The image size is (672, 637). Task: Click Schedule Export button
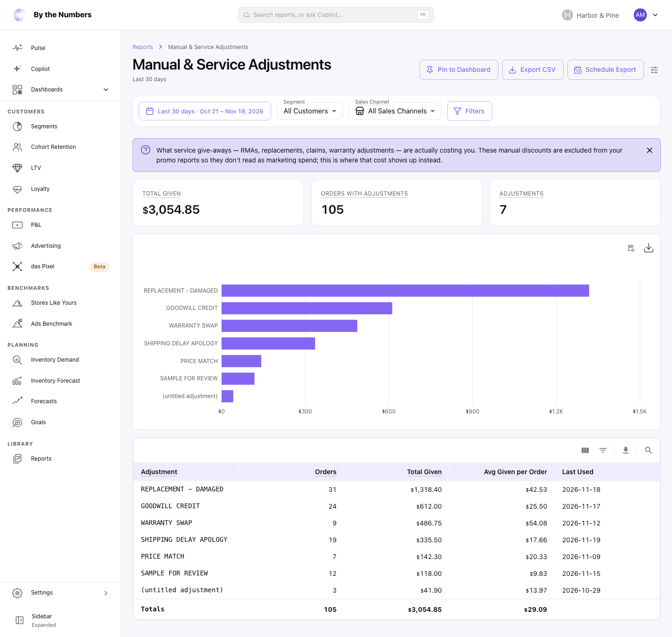pos(606,70)
